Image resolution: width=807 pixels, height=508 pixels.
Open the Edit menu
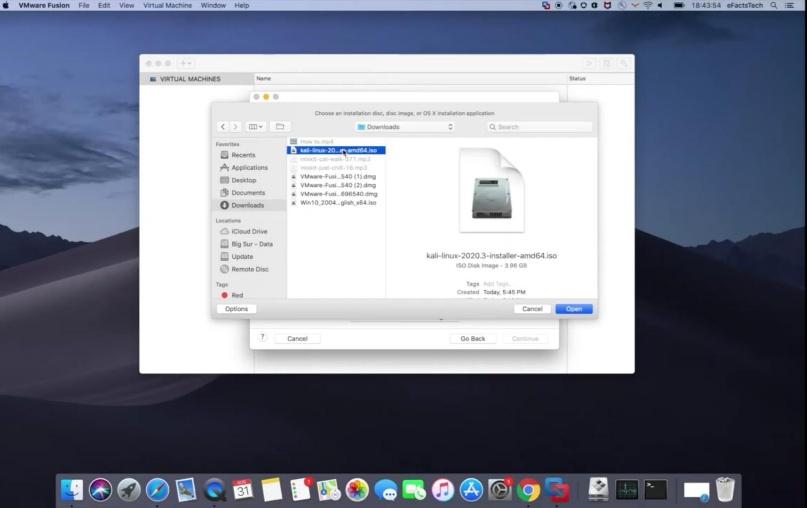(104, 5)
